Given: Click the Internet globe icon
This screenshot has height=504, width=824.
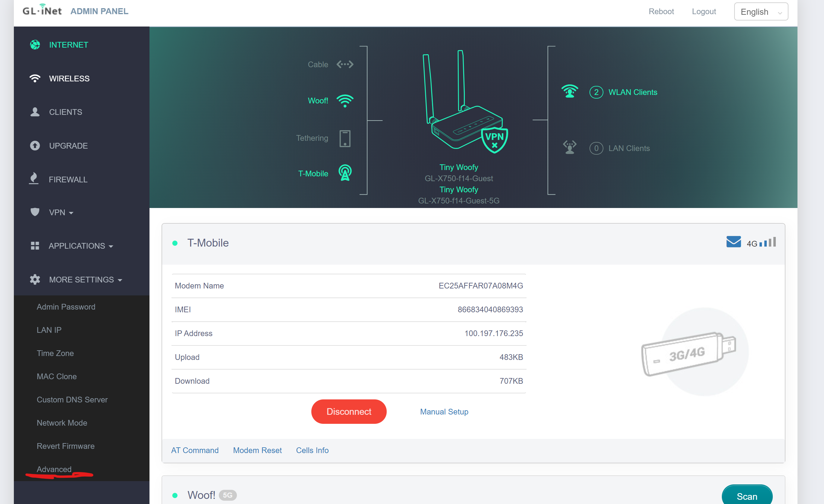Looking at the screenshot, I should pyautogui.click(x=35, y=45).
